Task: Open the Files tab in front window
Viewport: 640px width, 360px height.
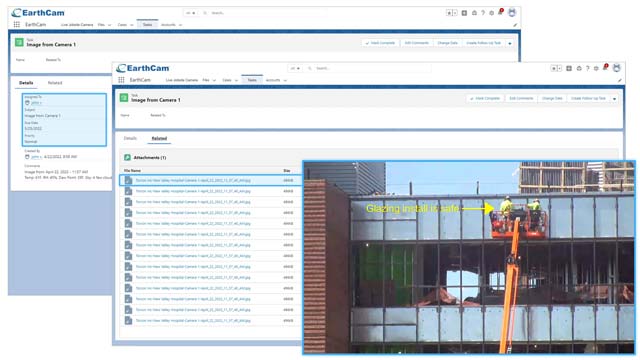Action: tap(206, 80)
